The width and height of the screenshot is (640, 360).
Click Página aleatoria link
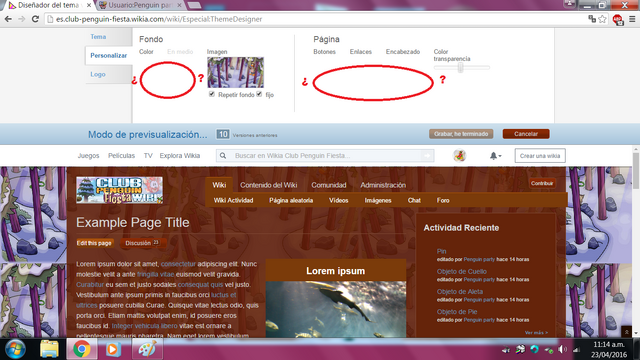pos(291,200)
